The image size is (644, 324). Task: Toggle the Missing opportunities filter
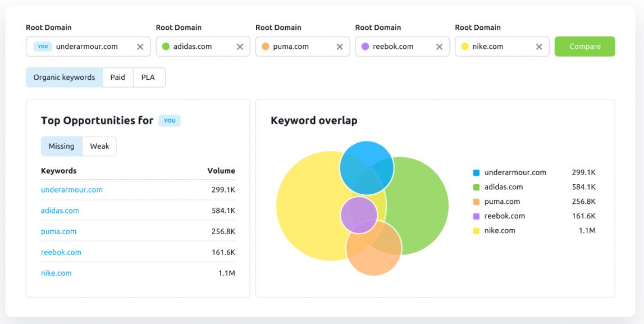click(x=61, y=146)
